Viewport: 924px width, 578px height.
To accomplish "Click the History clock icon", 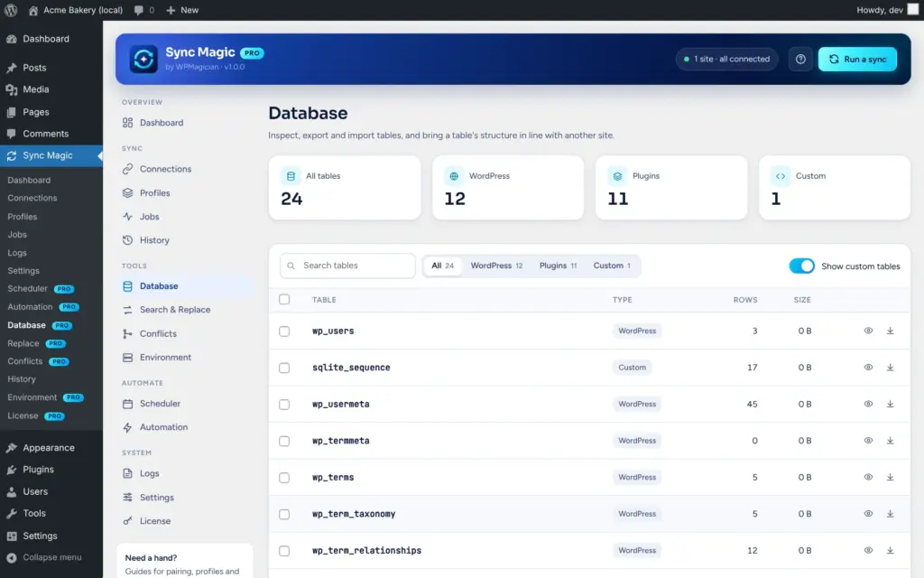I will tap(127, 240).
